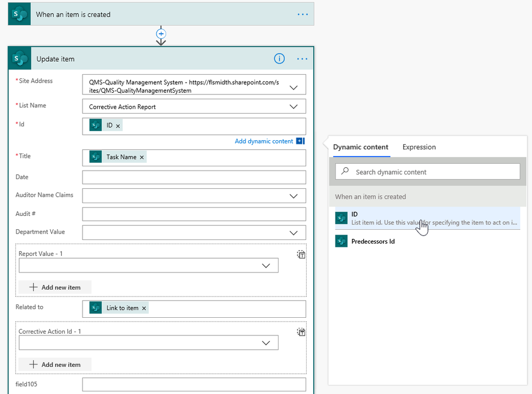Viewport: 532px width, 394px height.
Task: Expand the List Name dropdown
Action: 293,107
